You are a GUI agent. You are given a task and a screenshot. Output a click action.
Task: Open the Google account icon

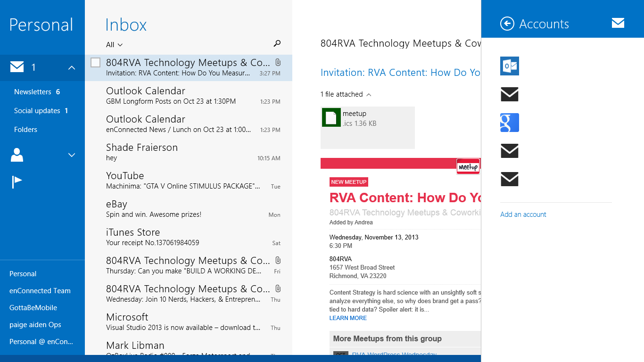pyautogui.click(x=510, y=123)
